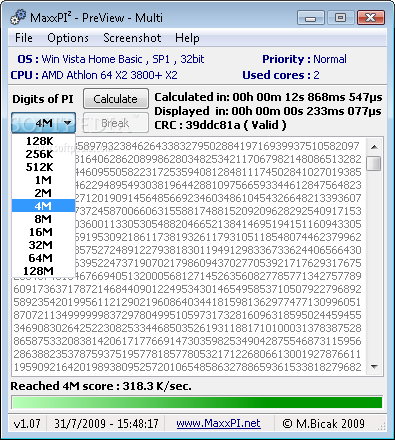Choose 1M digits option
395x440 pixels.
43,180
